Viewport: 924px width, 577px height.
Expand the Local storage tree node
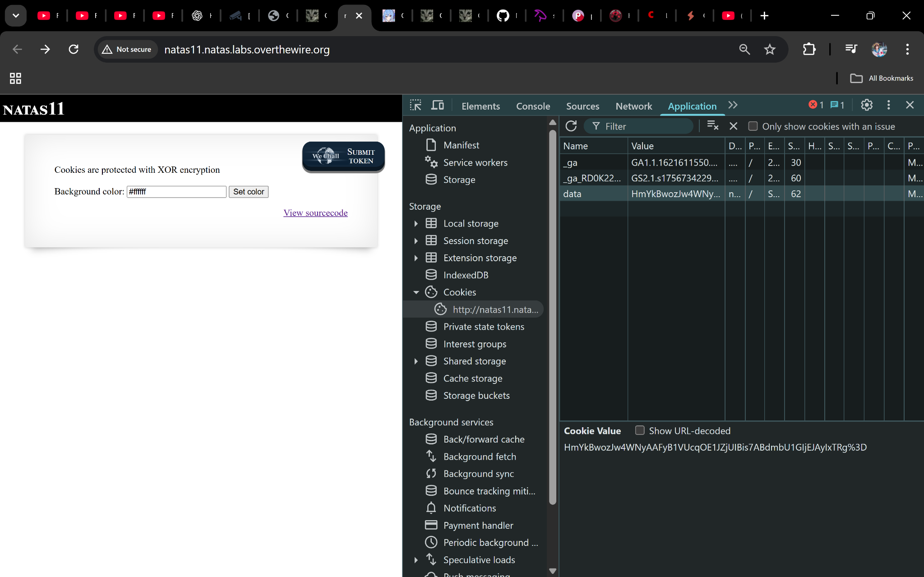(416, 224)
